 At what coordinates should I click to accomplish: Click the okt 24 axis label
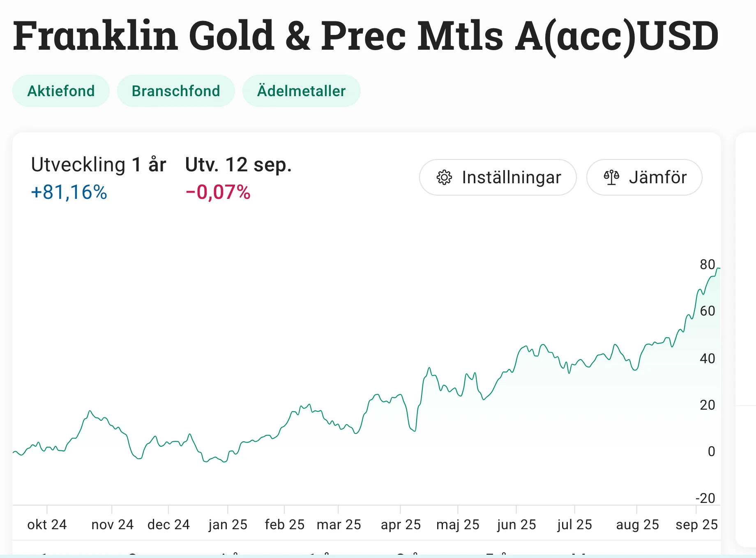click(x=47, y=525)
